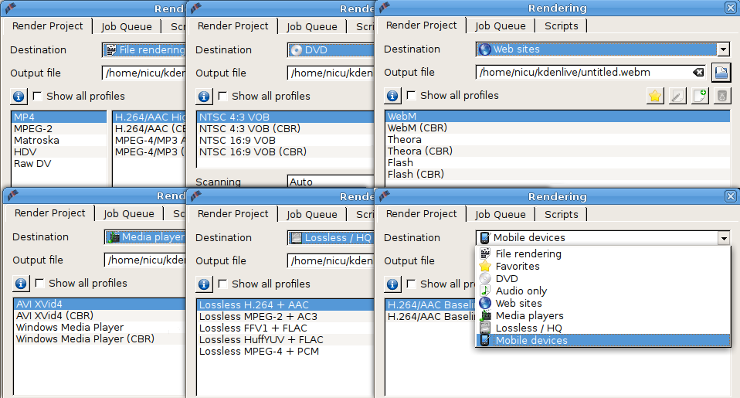Screen dimensions: 740x398
Task: Click output file field in DVD window
Action: click(330, 73)
